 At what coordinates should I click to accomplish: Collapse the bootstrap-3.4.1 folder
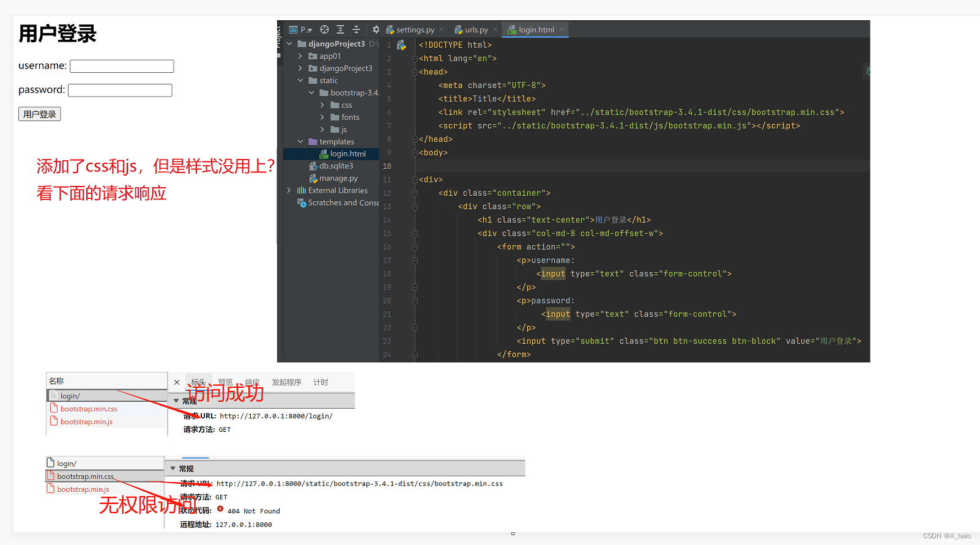tap(311, 92)
